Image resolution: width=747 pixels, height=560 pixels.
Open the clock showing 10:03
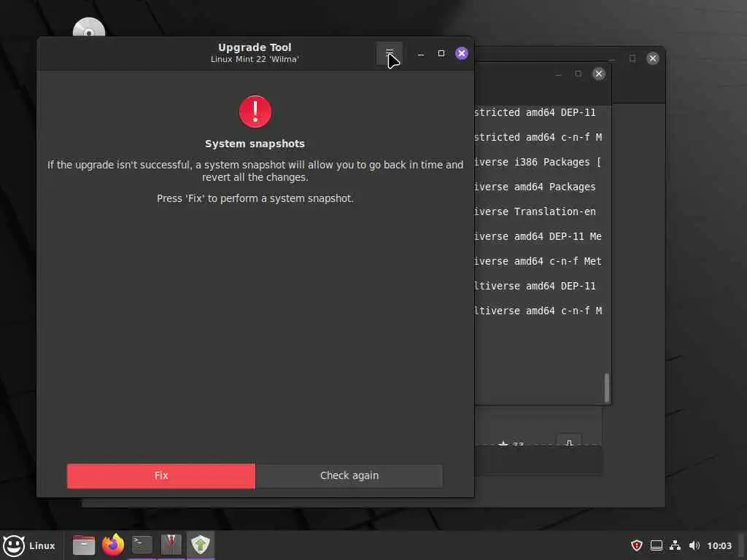tap(719, 545)
